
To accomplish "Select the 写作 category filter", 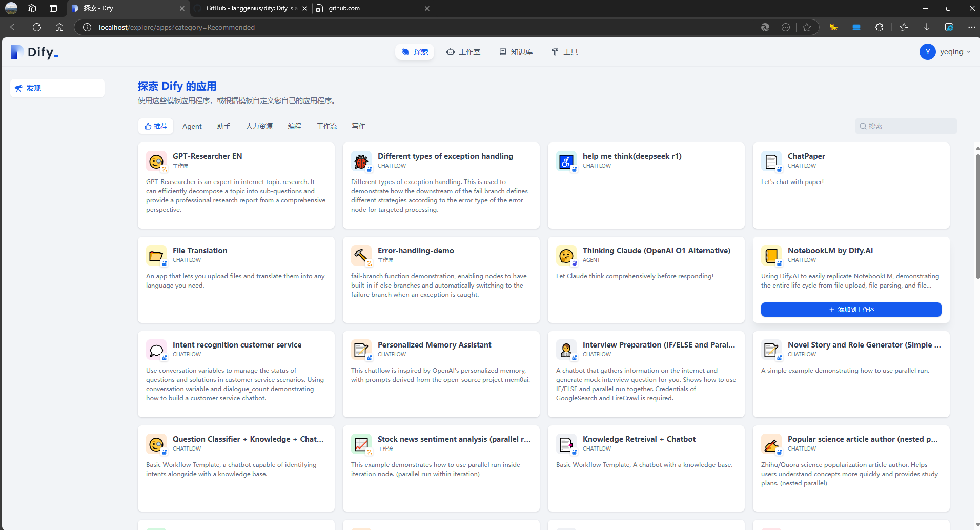I will (x=359, y=126).
